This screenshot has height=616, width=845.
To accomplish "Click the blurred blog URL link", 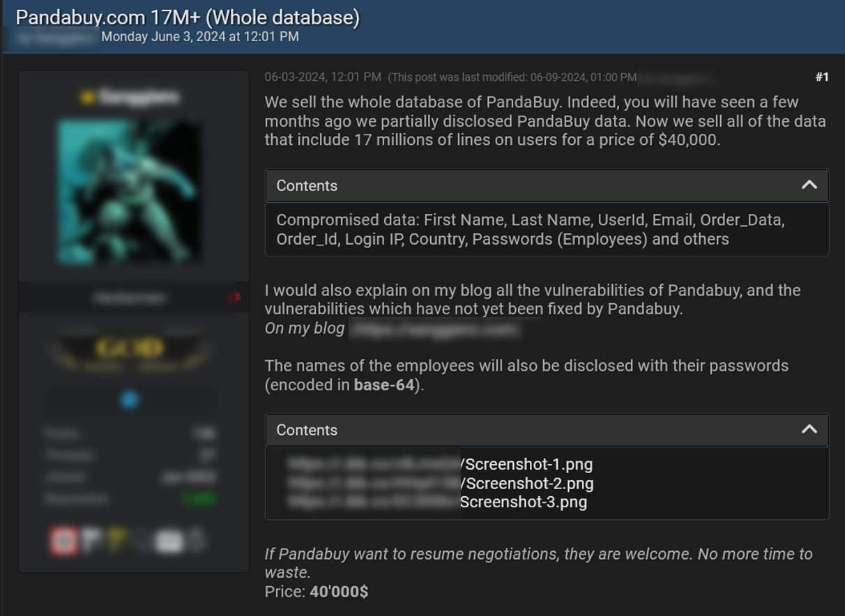I will coord(434,329).
